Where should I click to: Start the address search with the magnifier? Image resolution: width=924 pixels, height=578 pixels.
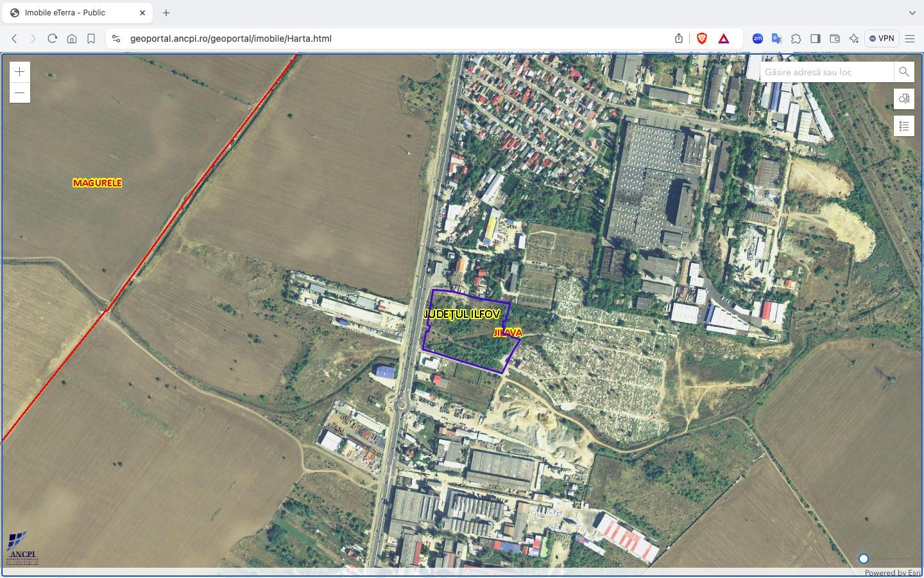pyautogui.click(x=903, y=72)
